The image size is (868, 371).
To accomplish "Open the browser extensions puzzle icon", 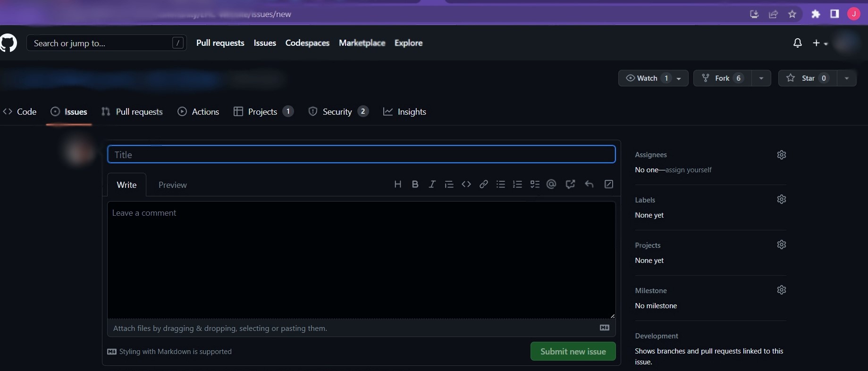I will pos(816,14).
